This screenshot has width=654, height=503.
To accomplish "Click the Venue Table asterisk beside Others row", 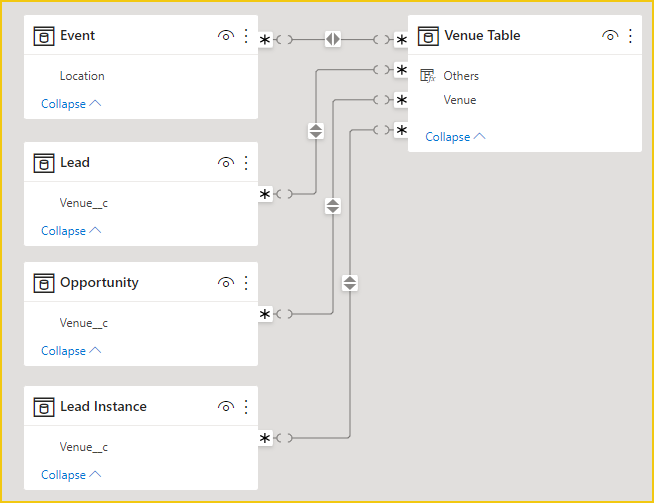I will tap(401, 70).
